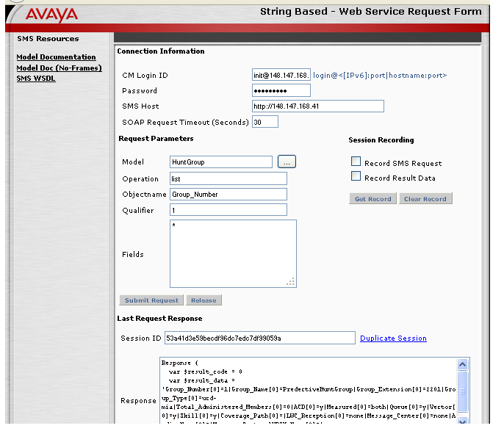
Task: Enable Record SMS Request checkbox
Action: click(356, 162)
